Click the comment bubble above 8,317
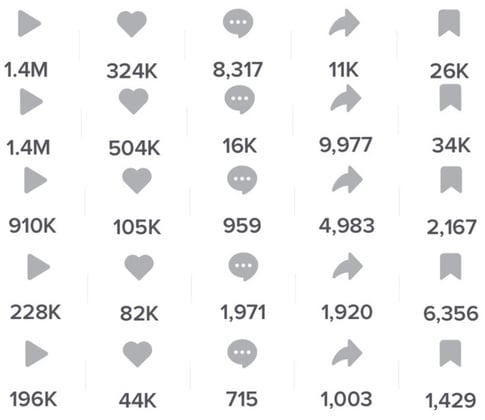 [238, 23]
